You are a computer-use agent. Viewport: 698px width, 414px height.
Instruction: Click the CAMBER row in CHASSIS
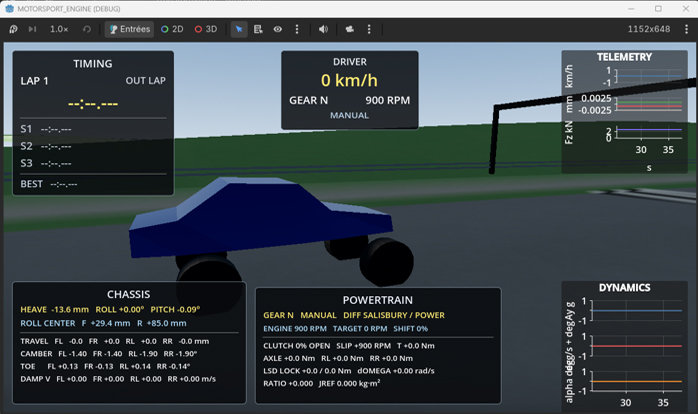(x=109, y=354)
